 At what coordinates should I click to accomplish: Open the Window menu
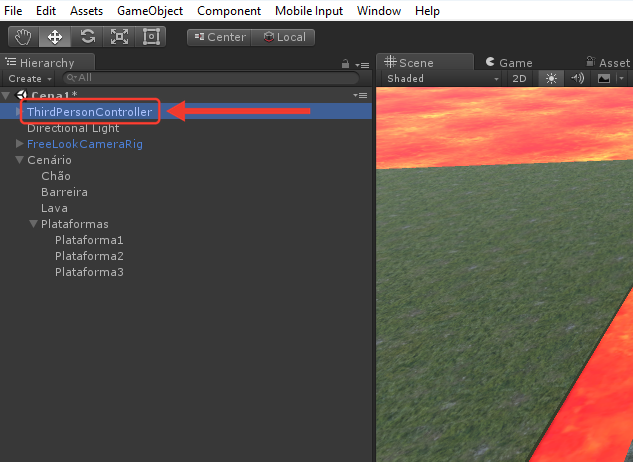click(x=379, y=11)
